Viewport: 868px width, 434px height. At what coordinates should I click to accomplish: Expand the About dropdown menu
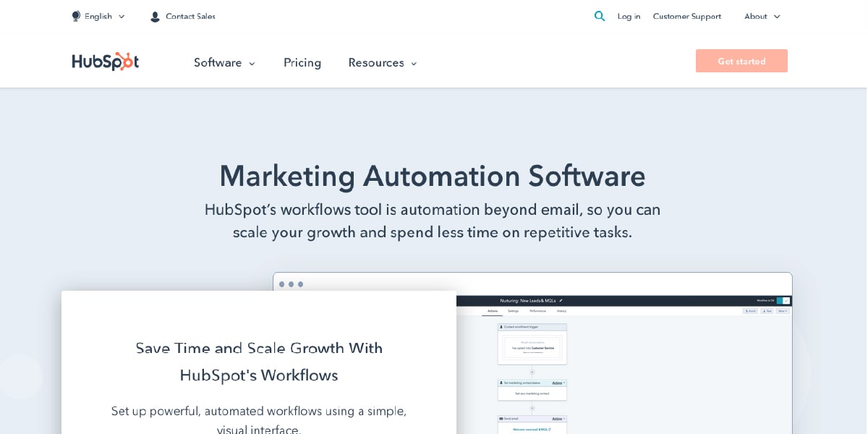762,16
